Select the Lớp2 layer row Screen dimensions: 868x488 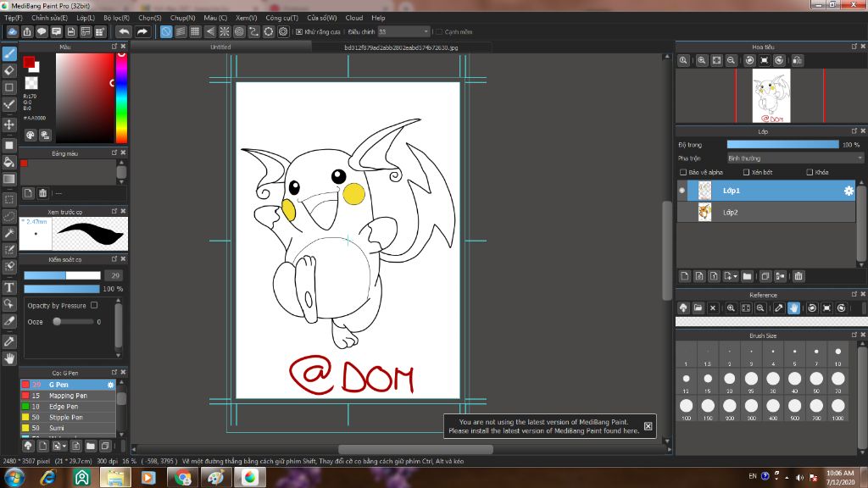(x=766, y=213)
